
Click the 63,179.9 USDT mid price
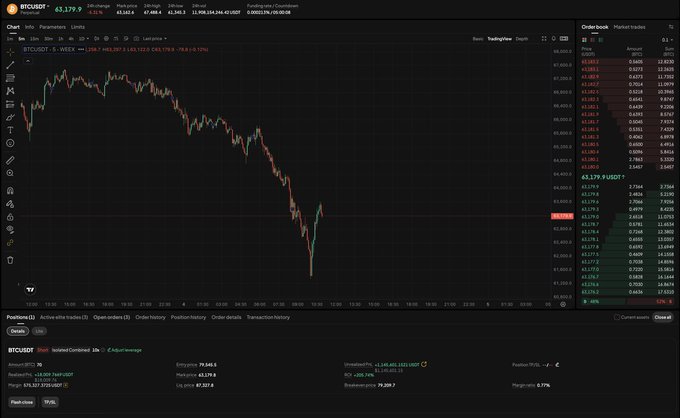point(603,177)
